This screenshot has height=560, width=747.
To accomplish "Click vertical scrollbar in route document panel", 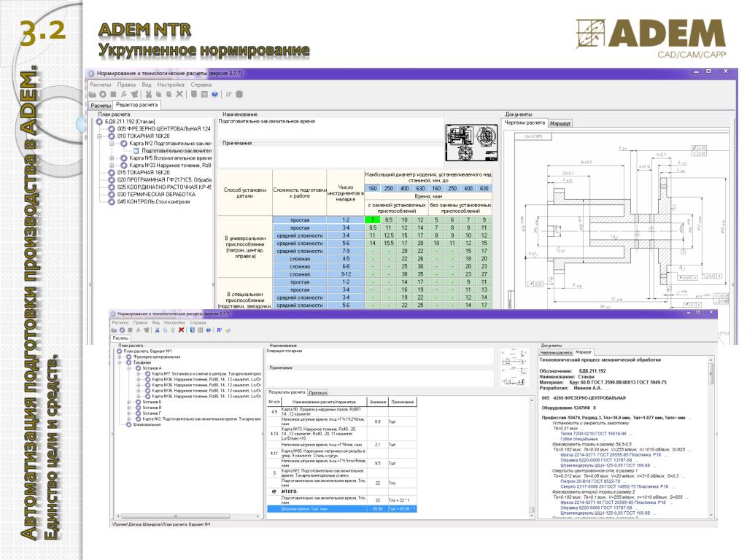I will pos(711,436).
